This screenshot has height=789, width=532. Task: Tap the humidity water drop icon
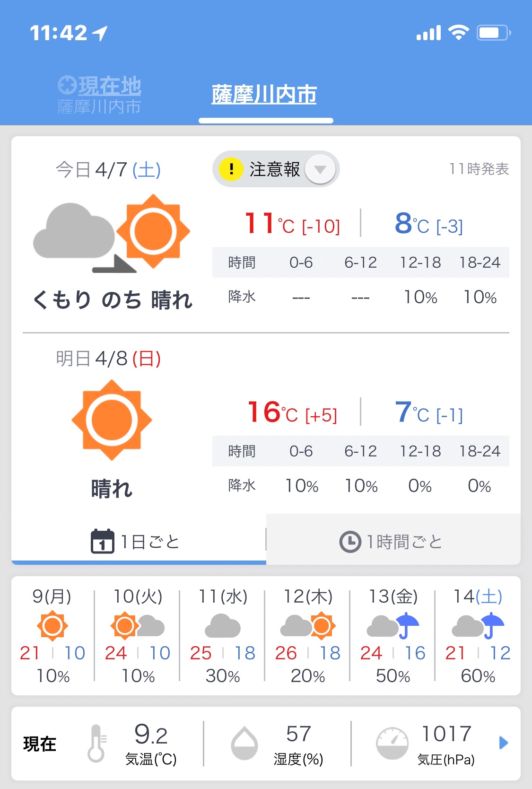click(244, 743)
